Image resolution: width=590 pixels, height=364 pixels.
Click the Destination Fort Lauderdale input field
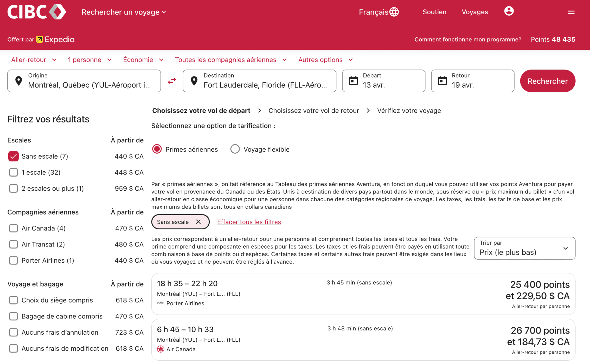click(259, 81)
